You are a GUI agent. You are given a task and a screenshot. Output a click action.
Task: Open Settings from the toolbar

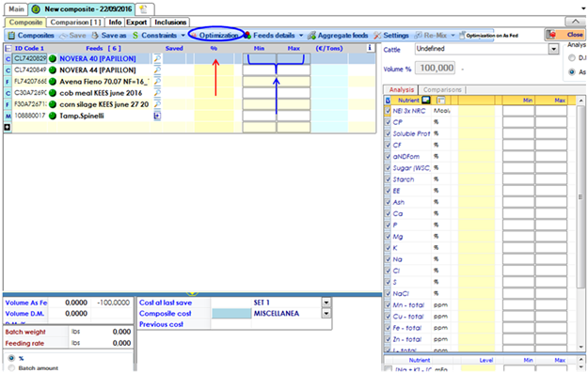tap(391, 35)
